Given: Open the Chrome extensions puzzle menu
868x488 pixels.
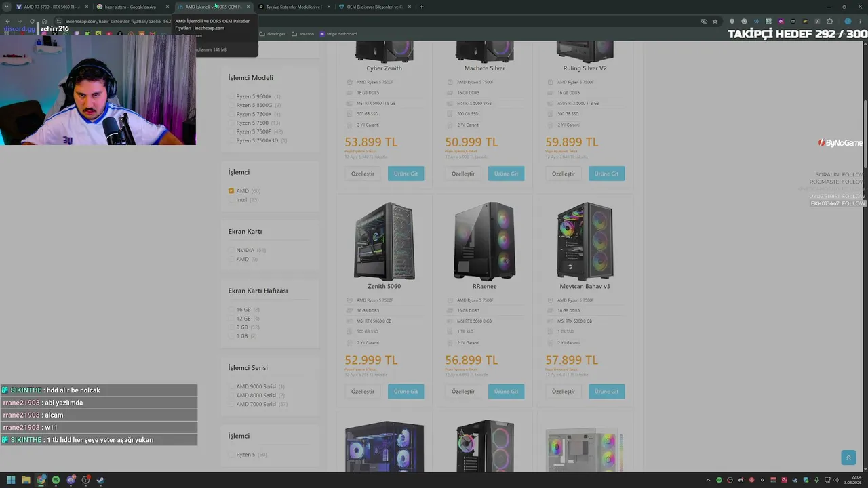Looking at the screenshot, I should [x=830, y=21].
